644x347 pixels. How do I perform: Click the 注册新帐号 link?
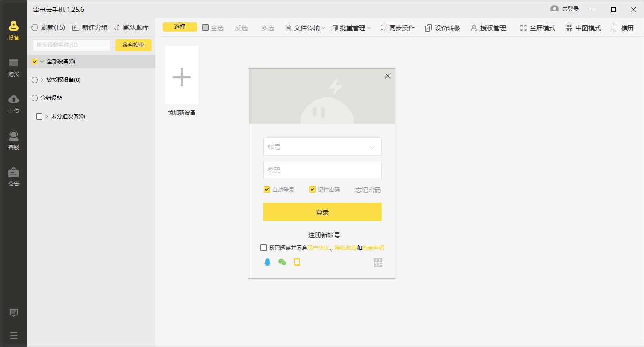tap(324, 235)
